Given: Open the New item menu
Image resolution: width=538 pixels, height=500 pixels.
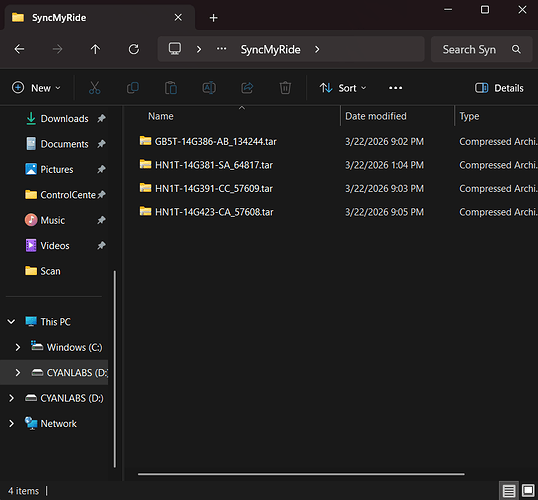Looking at the screenshot, I should click(x=36, y=88).
